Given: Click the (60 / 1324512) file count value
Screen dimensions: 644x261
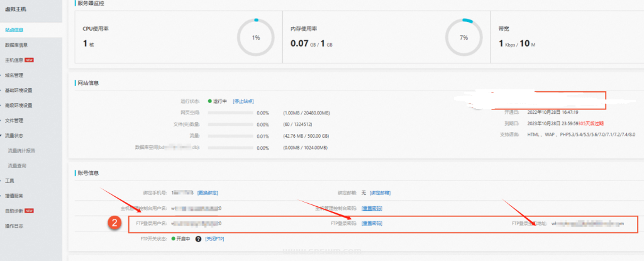Looking at the screenshot, I should click(x=297, y=125).
